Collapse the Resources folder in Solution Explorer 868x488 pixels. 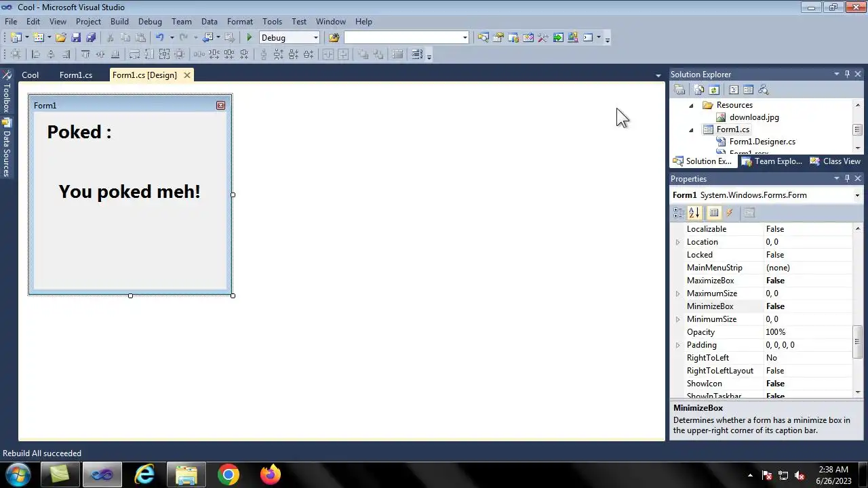coord(691,105)
